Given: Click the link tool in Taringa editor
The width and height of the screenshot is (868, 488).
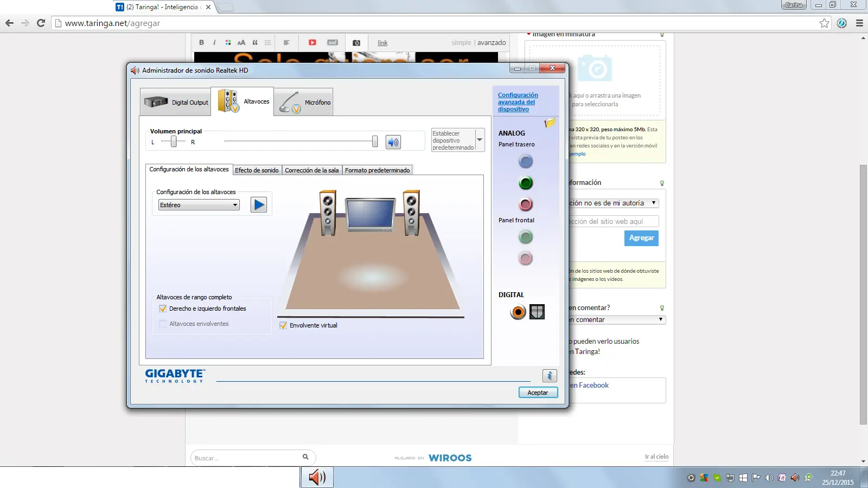Looking at the screenshot, I should click(x=382, y=43).
